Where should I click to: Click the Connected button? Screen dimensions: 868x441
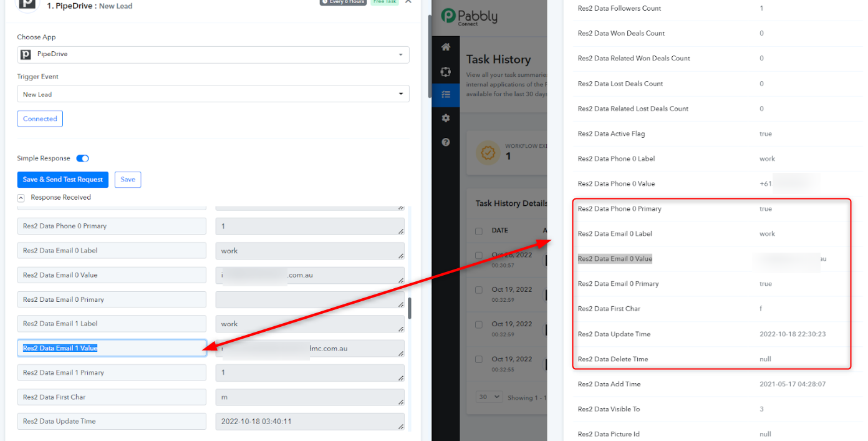point(40,119)
